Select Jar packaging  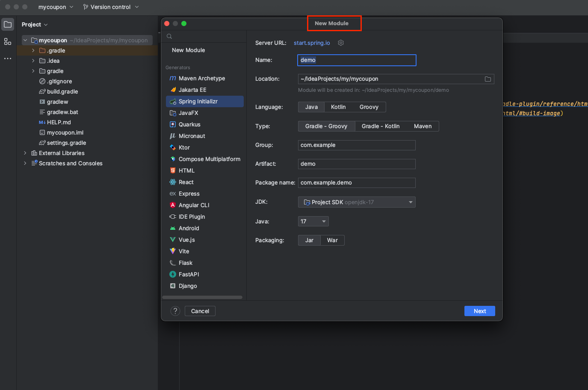tap(309, 240)
